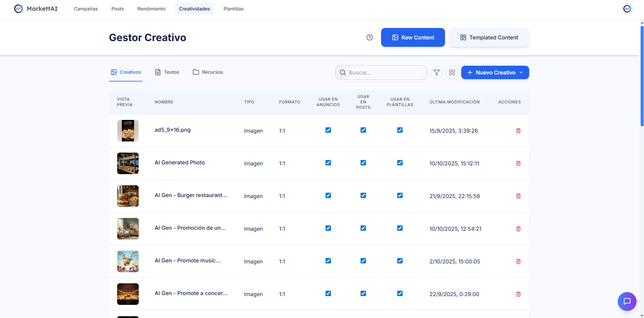Delete AI Generated Photo via trash icon

coord(518,163)
